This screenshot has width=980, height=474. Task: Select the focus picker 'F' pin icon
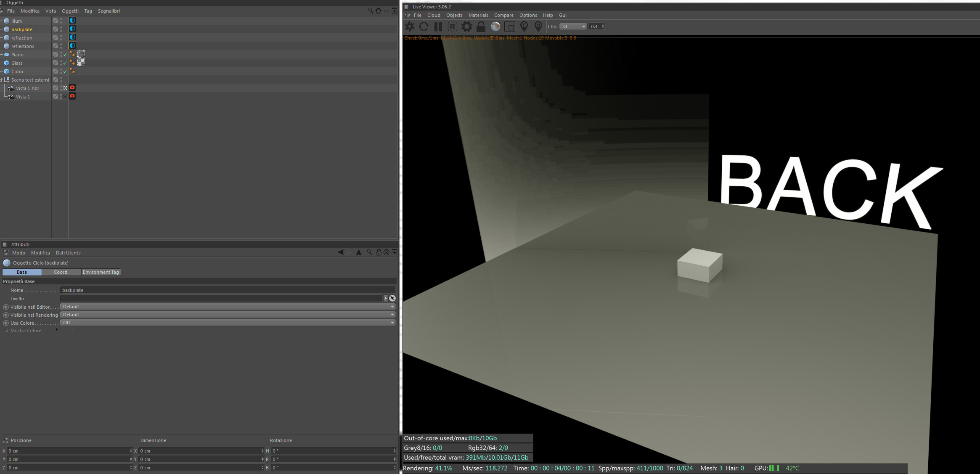click(x=524, y=26)
